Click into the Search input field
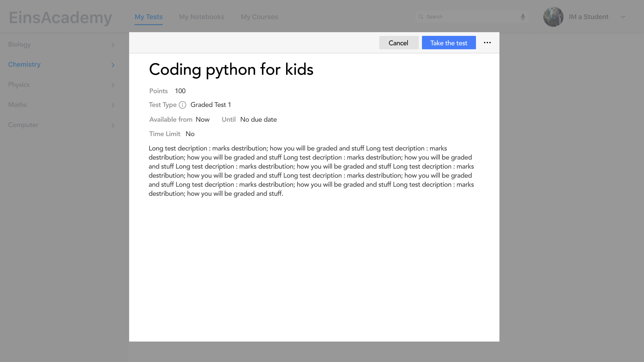Screen dimensions: 644x362 (x=470, y=17)
